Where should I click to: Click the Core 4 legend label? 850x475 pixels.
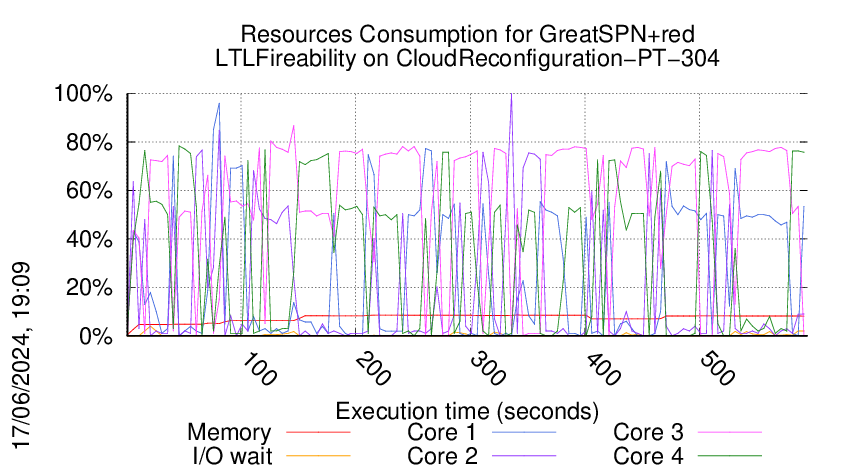tap(648, 456)
